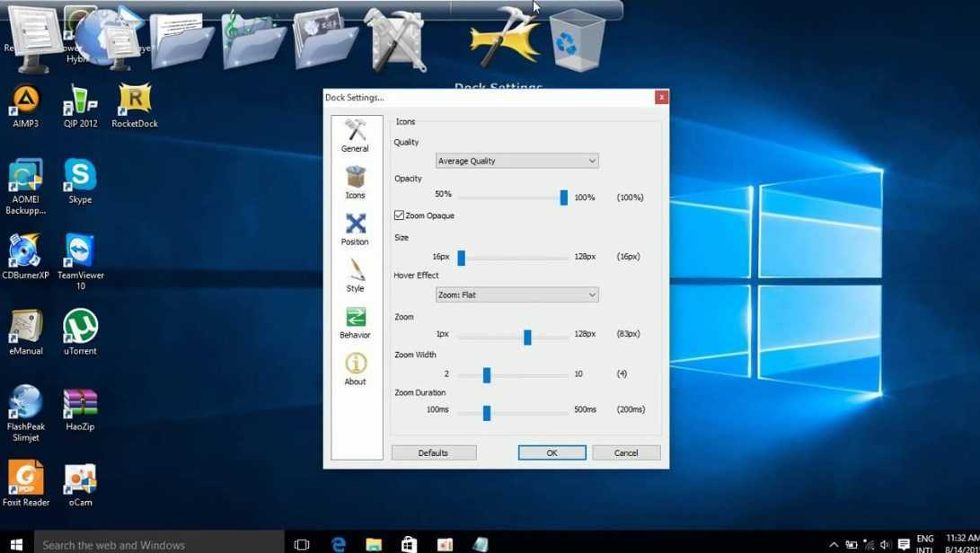Open the General settings tab
This screenshot has width=980, height=553.
[355, 136]
